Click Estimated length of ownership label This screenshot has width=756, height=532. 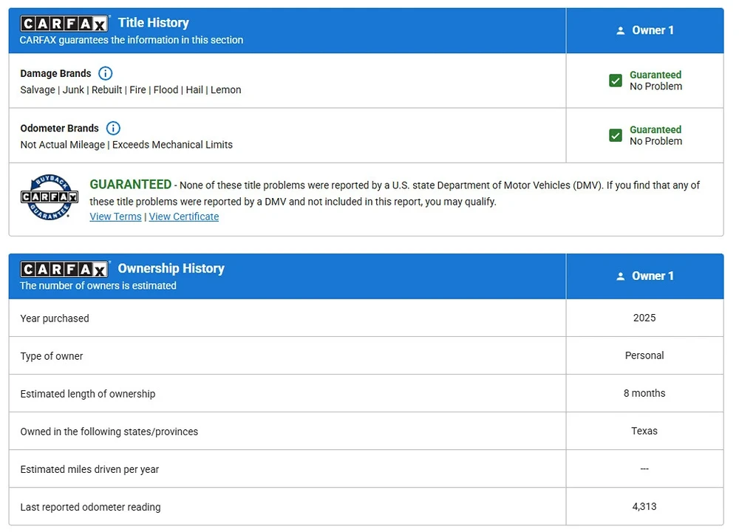click(x=88, y=394)
